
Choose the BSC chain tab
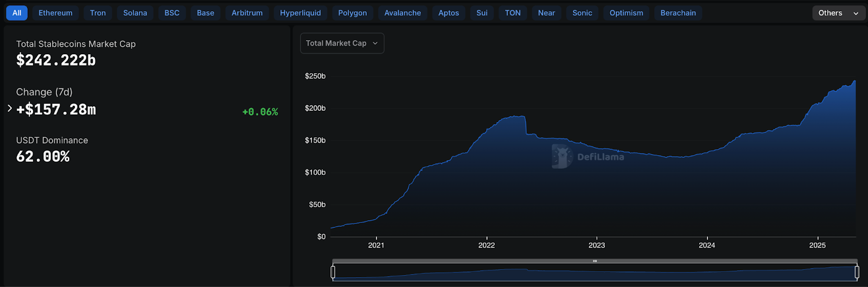pyautogui.click(x=172, y=13)
